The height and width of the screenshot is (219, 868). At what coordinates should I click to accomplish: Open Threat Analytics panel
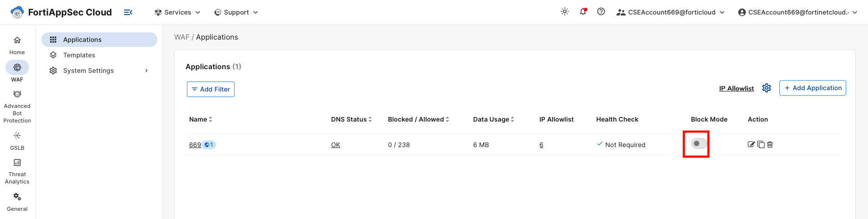[x=17, y=172]
